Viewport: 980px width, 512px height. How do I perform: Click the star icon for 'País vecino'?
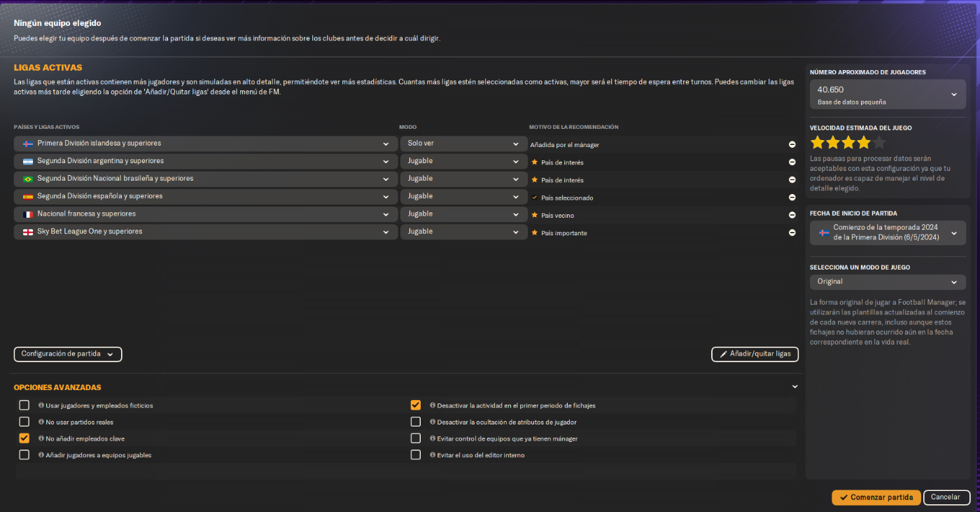click(535, 215)
